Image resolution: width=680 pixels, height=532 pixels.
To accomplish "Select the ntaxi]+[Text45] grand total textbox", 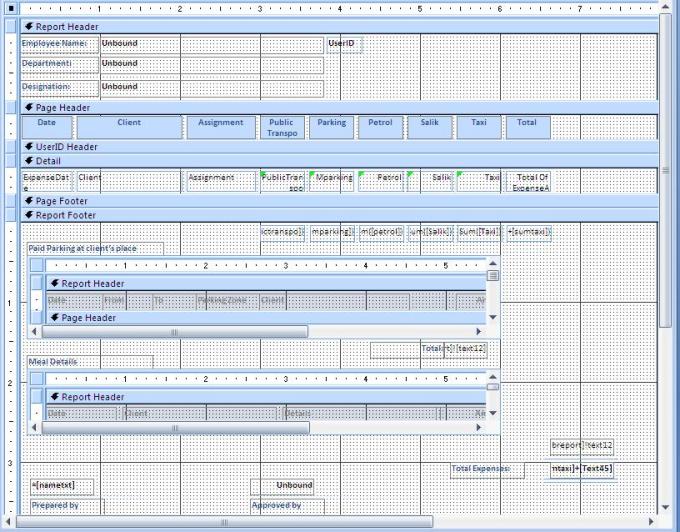I will [582, 470].
